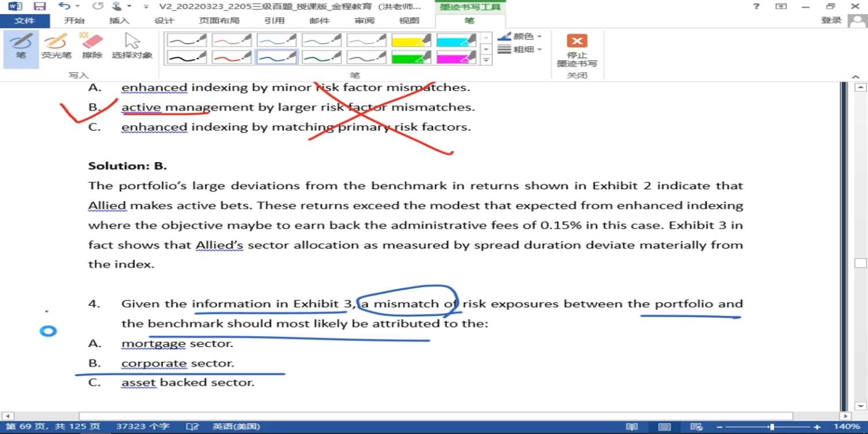Expand the 粗细 pen thickness dropdown

click(x=520, y=50)
